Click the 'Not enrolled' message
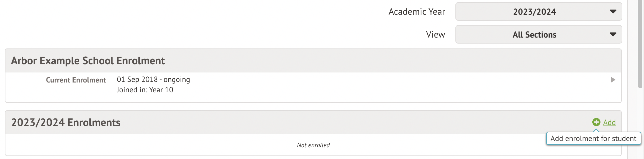This screenshot has width=644, height=159. click(x=313, y=145)
